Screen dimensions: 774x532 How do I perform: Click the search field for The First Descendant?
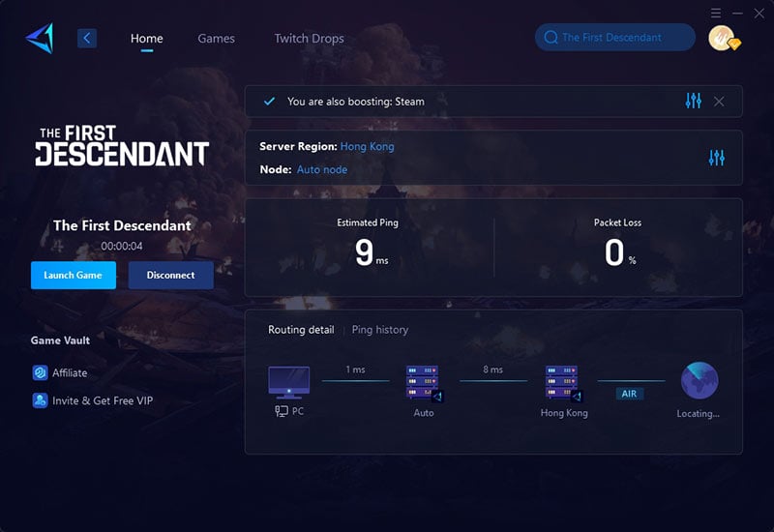coord(615,38)
